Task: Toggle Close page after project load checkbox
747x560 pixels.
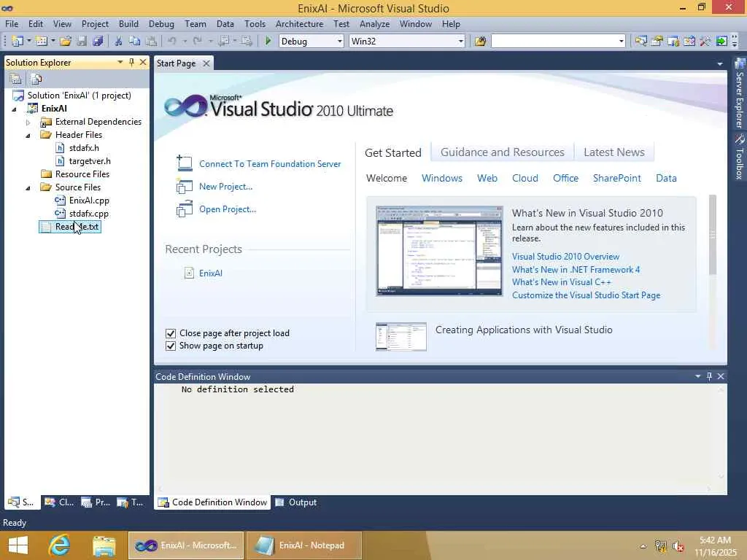Action: pyautogui.click(x=171, y=333)
